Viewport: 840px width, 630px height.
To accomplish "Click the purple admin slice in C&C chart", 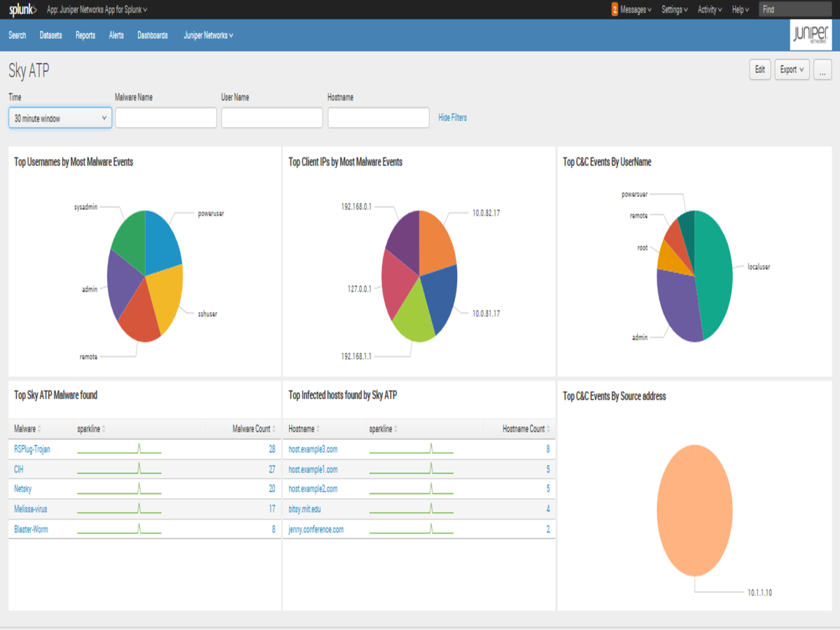I will [x=678, y=304].
